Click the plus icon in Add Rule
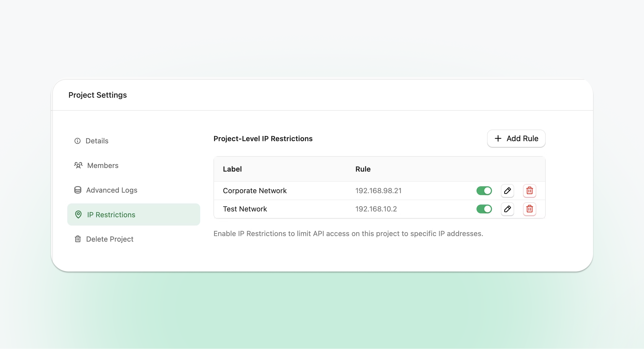This screenshot has width=644, height=349. coord(498,138)
